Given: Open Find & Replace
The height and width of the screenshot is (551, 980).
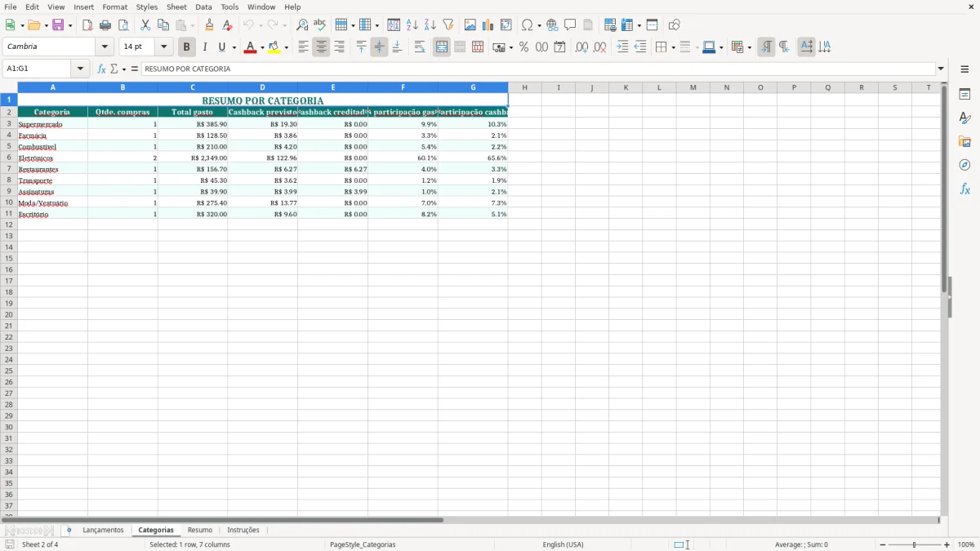Looking at the screenshot, I should point(302,25).
